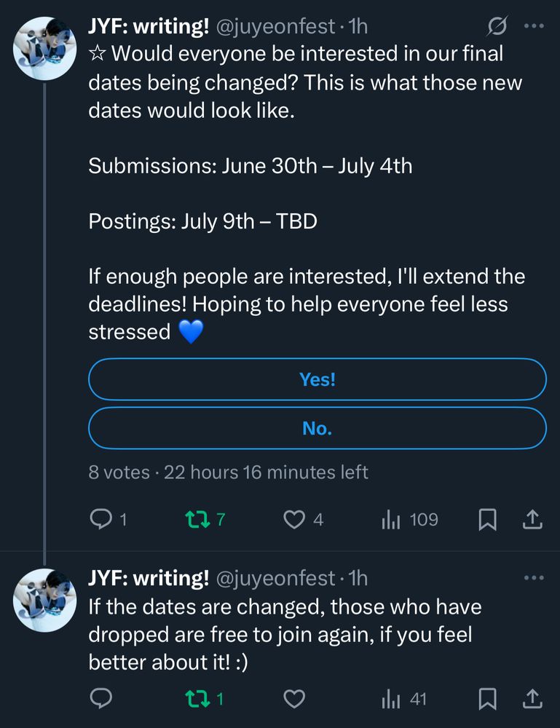Viewport: 560px width, 728px height.
Task: Reply to the poll tweet
Action: (x=101, y=519)
